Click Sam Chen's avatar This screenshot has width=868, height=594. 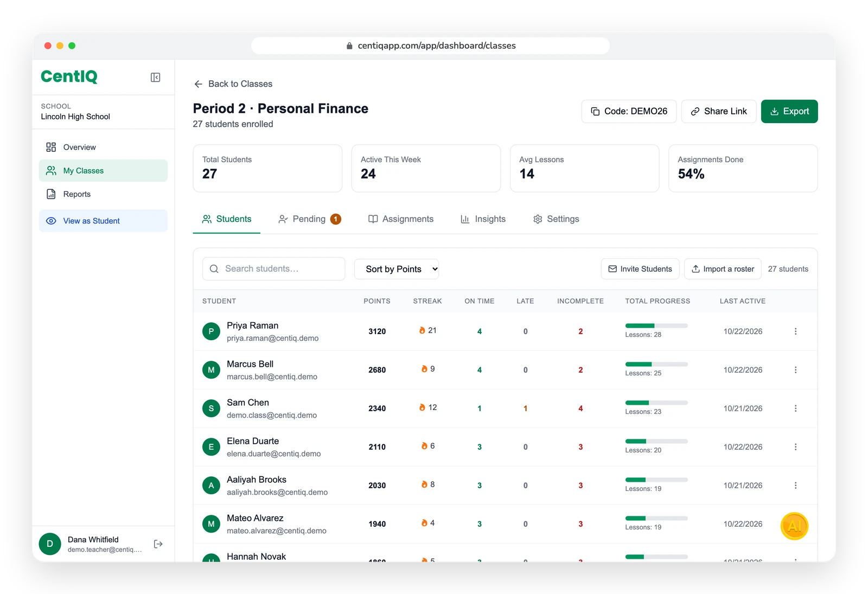(x=211, y=408)
